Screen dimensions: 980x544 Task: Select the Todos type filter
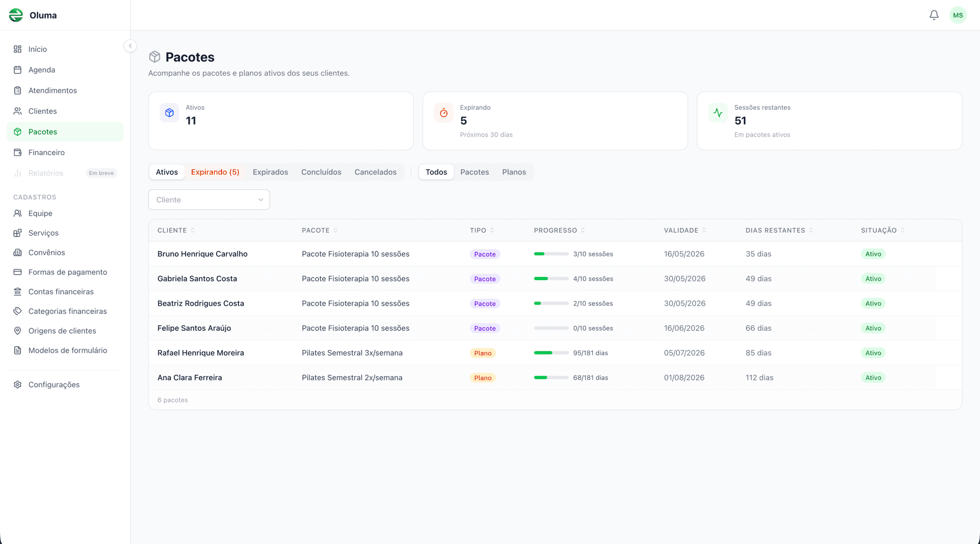[x=436, y=172]
